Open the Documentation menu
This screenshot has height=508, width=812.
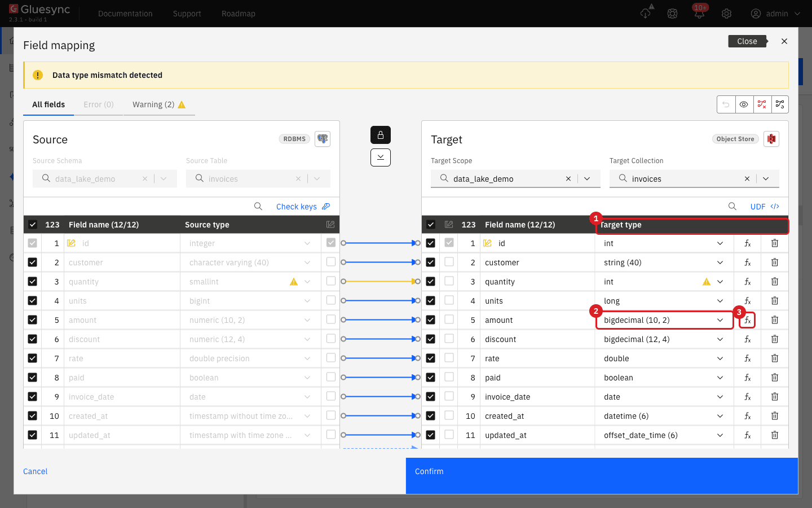[125, 14]
